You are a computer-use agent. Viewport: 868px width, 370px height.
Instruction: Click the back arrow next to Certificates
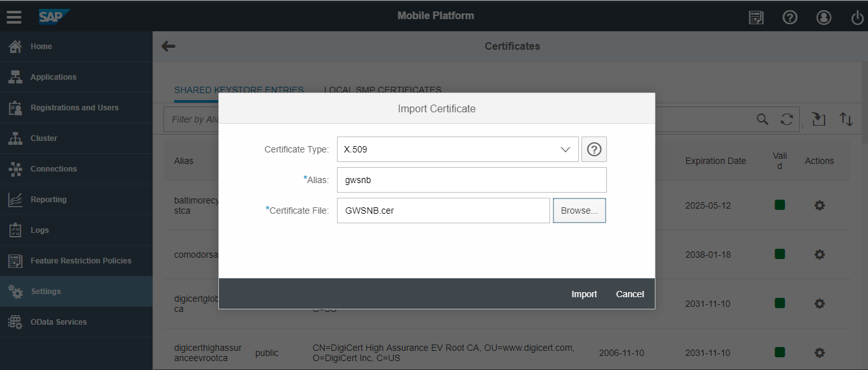(167, 46)
